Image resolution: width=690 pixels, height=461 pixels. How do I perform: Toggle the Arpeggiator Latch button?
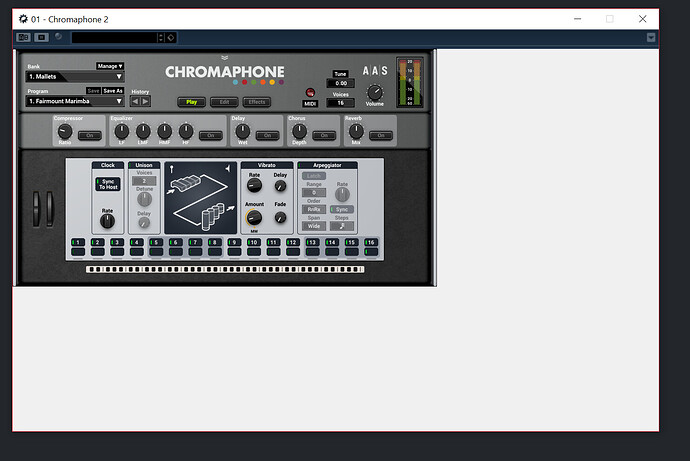(x=314, y=176)
